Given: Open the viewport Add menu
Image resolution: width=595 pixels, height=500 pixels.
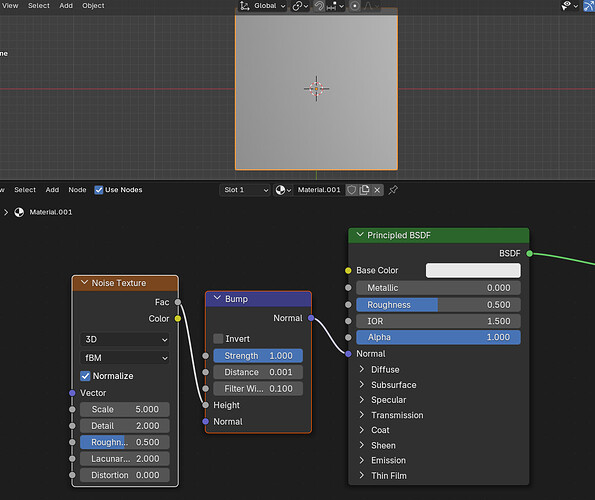Looking at the screenshot, I should [66, 6].
